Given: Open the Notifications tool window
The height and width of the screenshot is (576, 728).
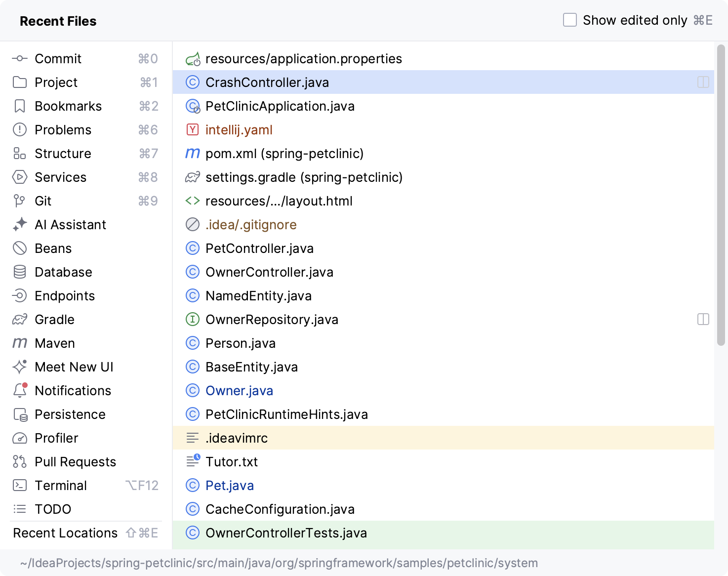Looking at the screenshot, I should tap(85, 391).
